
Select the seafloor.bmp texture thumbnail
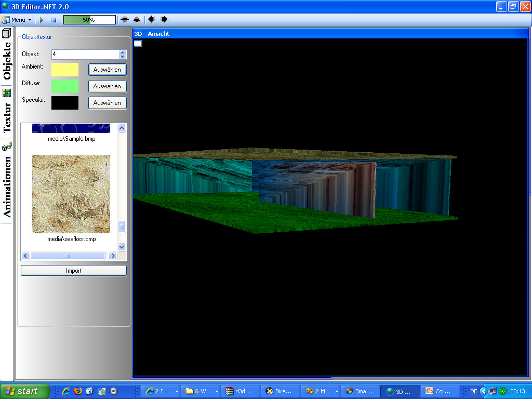pyautogui.click(x=71, y=194)
